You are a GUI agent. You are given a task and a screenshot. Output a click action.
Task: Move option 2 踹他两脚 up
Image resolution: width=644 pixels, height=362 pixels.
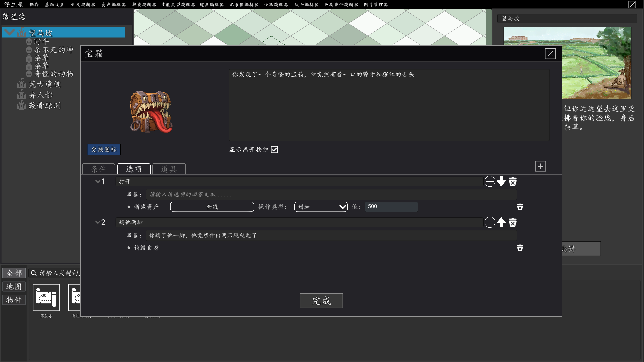pos(501,222)
